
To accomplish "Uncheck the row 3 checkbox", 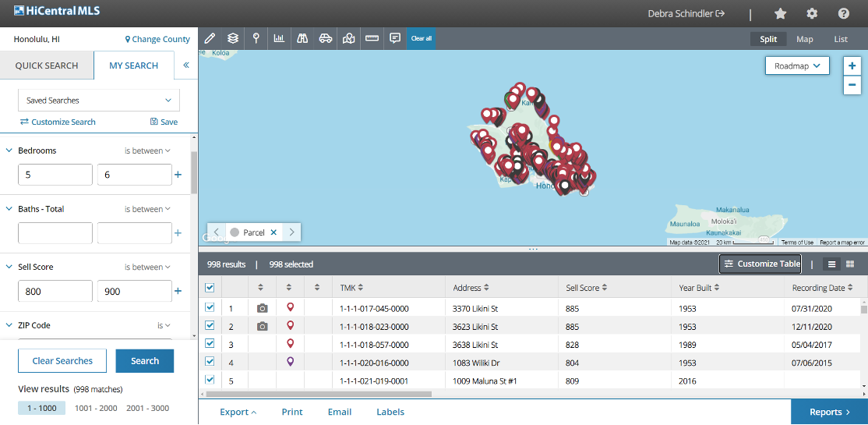I will tap(210, 343).
